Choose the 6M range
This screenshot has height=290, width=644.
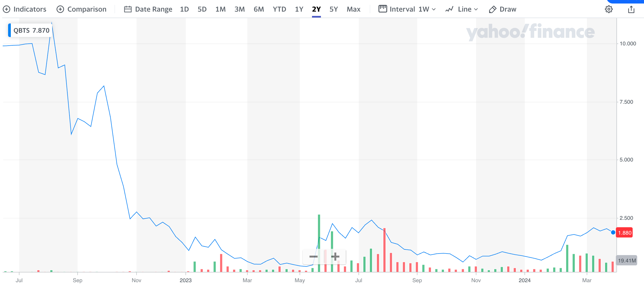(259, 9)
